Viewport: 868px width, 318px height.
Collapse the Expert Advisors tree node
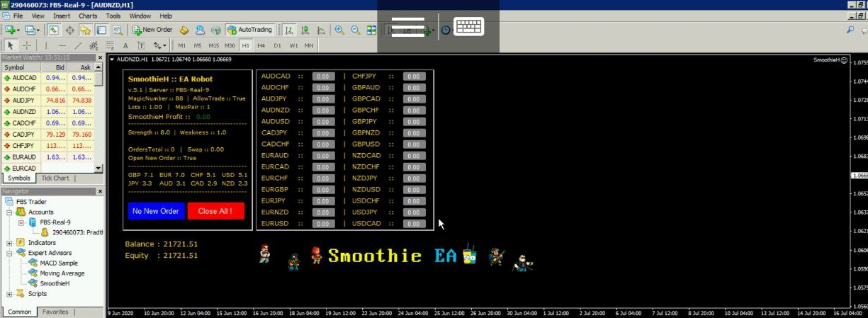tap(9, 253)
